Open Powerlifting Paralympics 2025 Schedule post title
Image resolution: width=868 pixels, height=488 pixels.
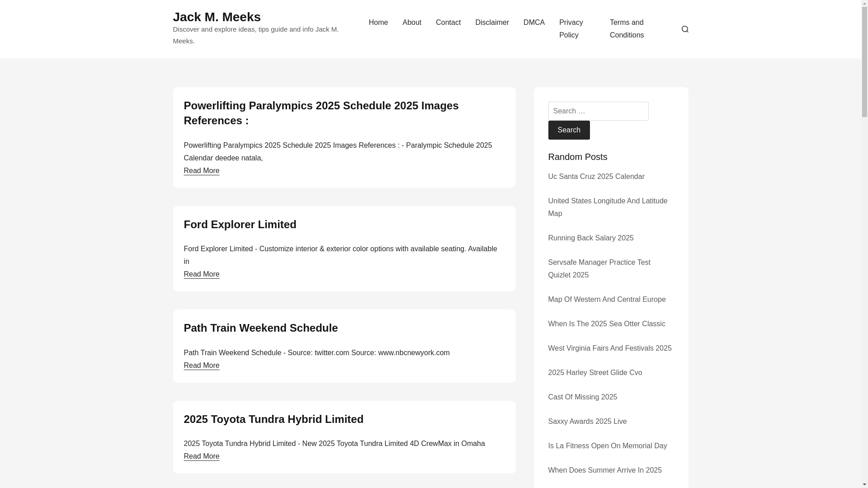pyautogui.click(x=321, y=113)
